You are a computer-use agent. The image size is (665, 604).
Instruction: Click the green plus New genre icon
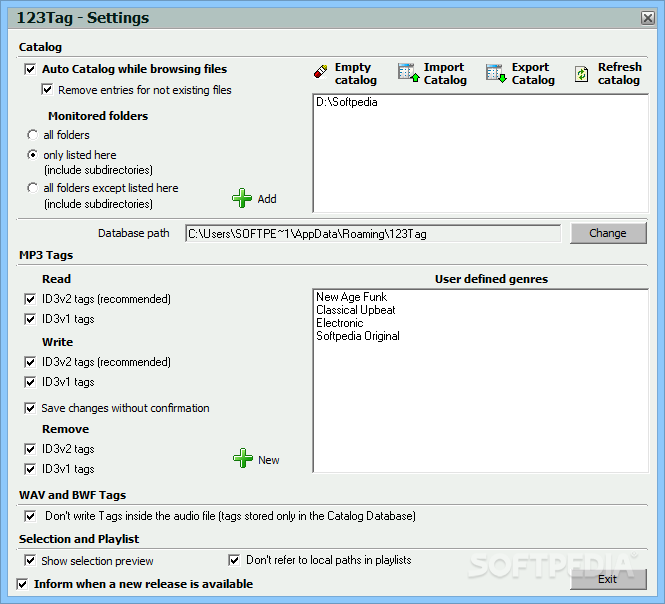coord(243,458)
